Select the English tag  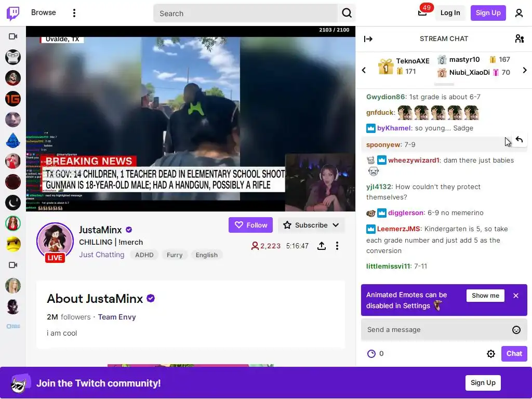(206, 255)
